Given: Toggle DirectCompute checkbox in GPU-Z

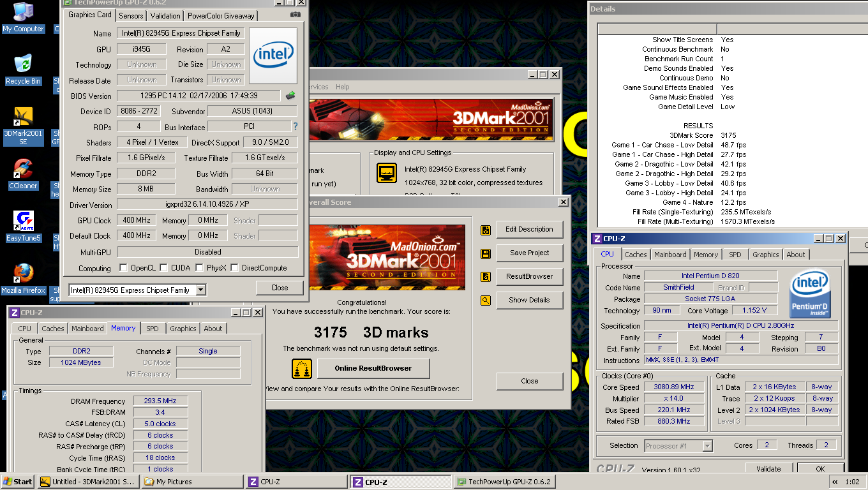Looking at the screenshot, I should pos(234,268).
